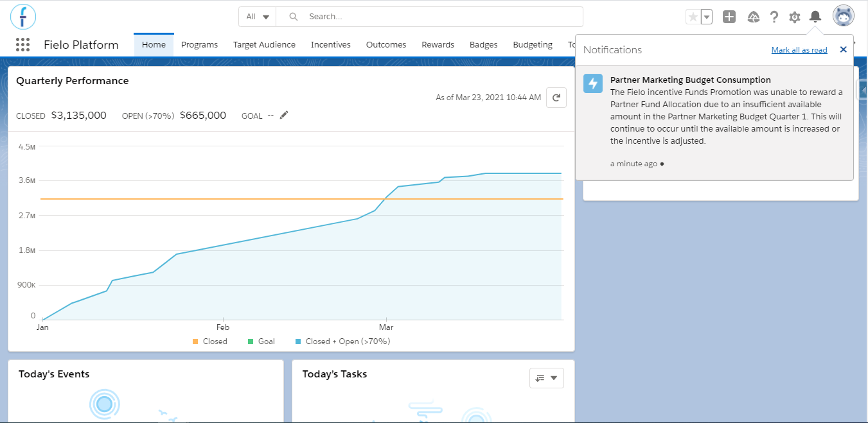Image resolution: width=868 pixels, height=423 pixels.
Task: Toggle the Closed legend swatch
Action: click(195, 341)
